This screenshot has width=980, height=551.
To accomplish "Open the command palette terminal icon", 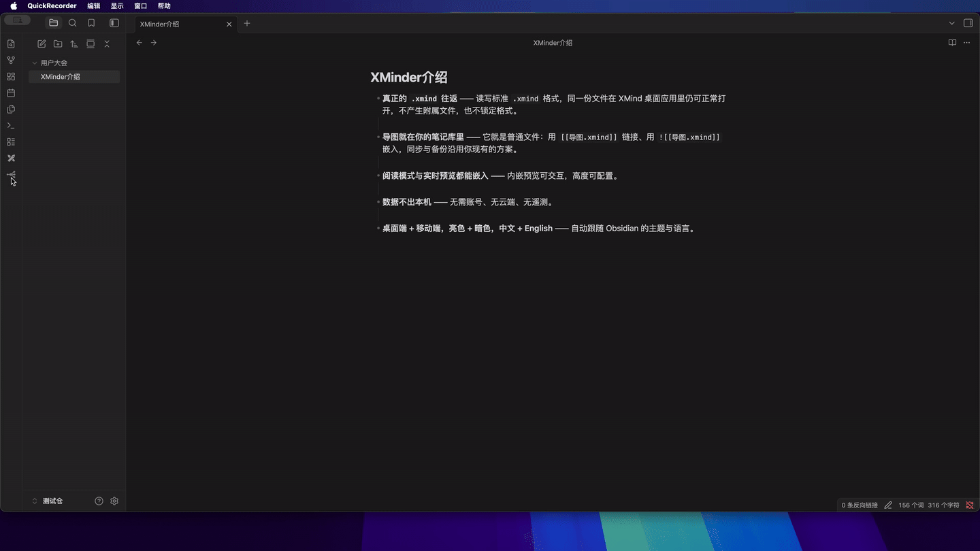I will click(11, 125).
